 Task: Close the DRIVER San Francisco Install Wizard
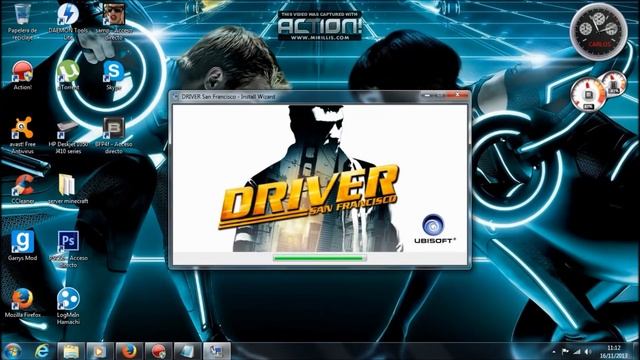point(458,95)
